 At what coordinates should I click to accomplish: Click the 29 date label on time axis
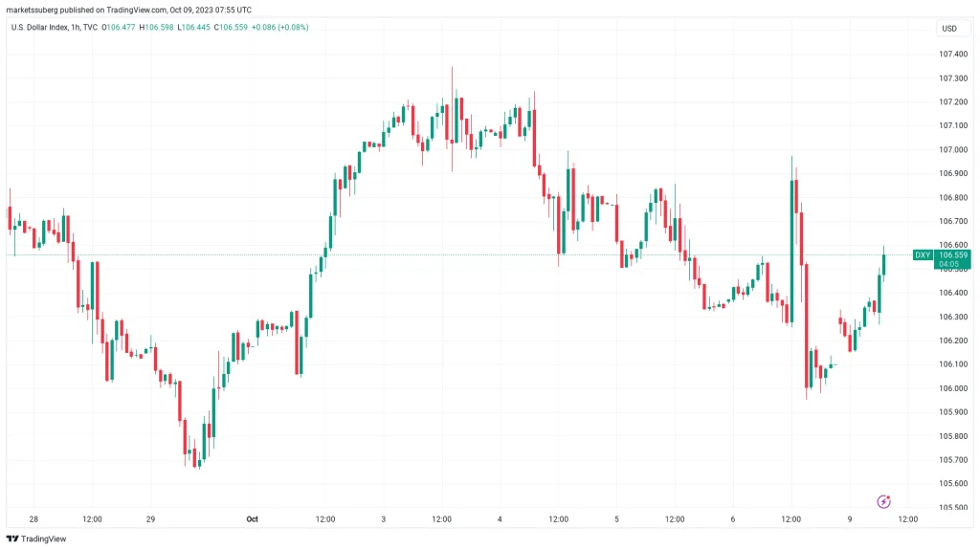click(150, 519)
